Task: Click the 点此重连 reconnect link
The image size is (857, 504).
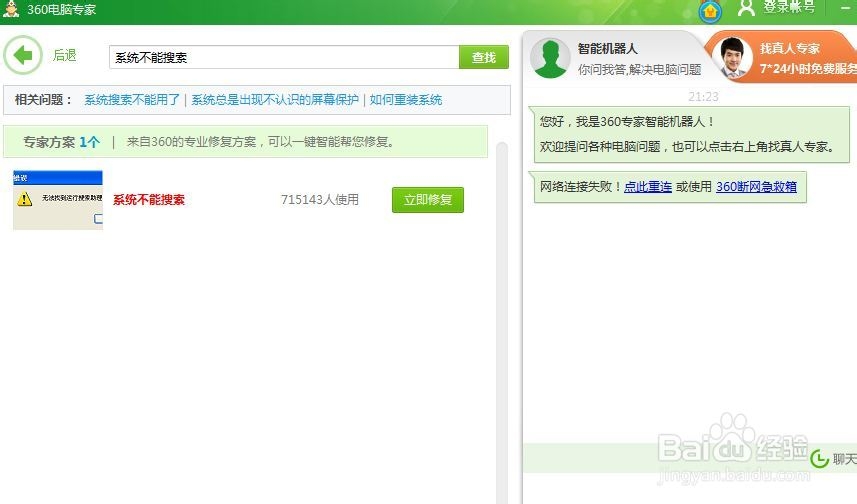Action: (x=648, y=187)
